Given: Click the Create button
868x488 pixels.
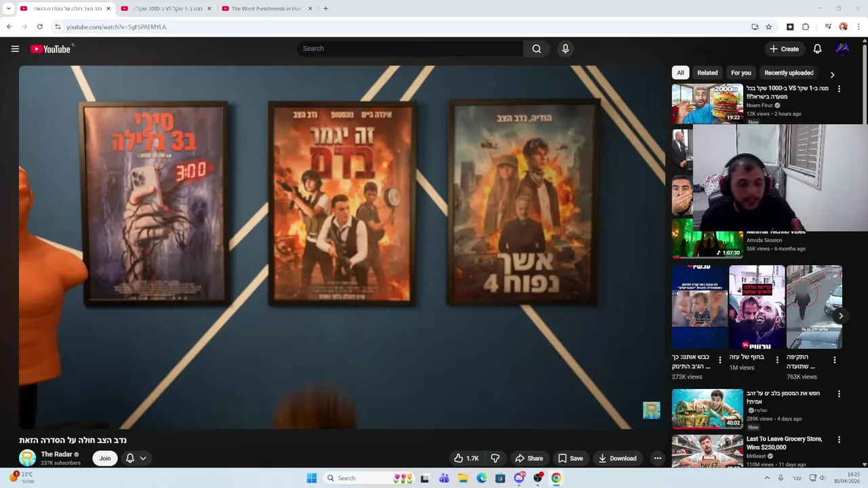Looking at the screenshot, I should (784, 49).
